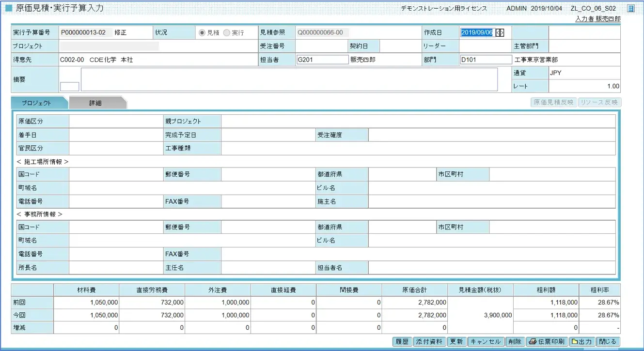Click the 履歴 history button

tap(402, 341)
